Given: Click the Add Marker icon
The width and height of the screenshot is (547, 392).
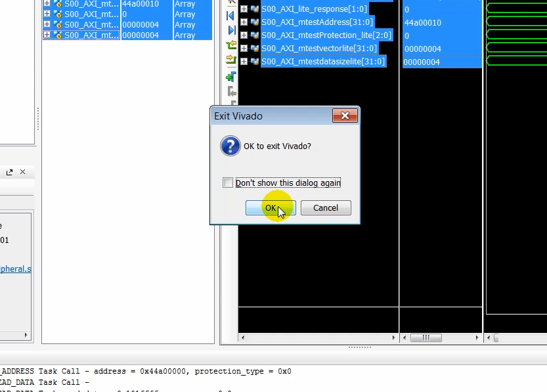Looking at the screenshot, I should (x=231, y=77).
